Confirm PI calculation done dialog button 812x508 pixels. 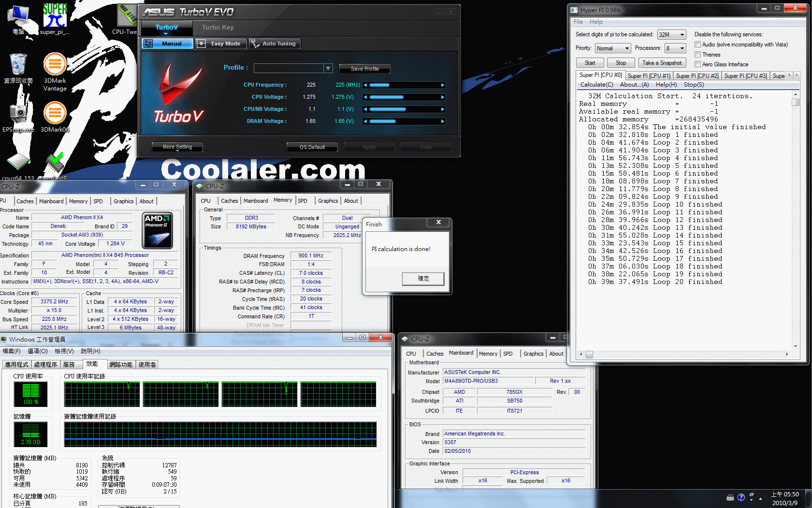click(x=423, y=279)
